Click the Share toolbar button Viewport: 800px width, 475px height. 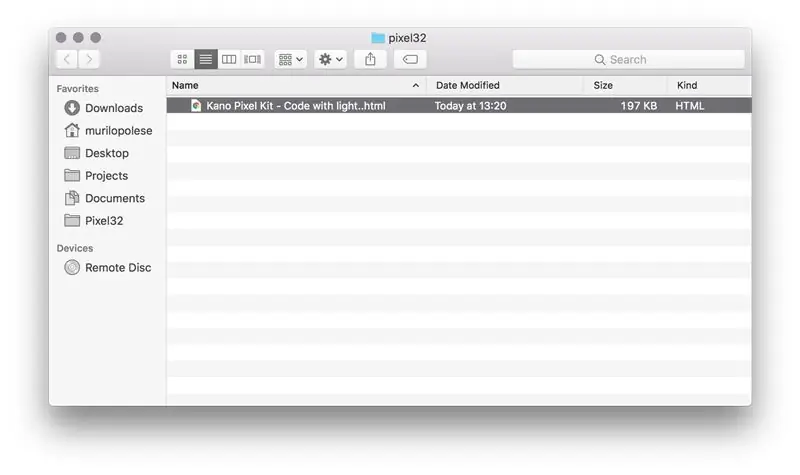[370, 59]
